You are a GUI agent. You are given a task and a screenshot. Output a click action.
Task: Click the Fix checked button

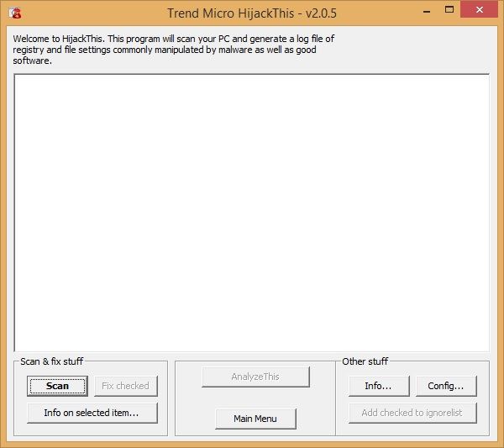coord(126,386)
